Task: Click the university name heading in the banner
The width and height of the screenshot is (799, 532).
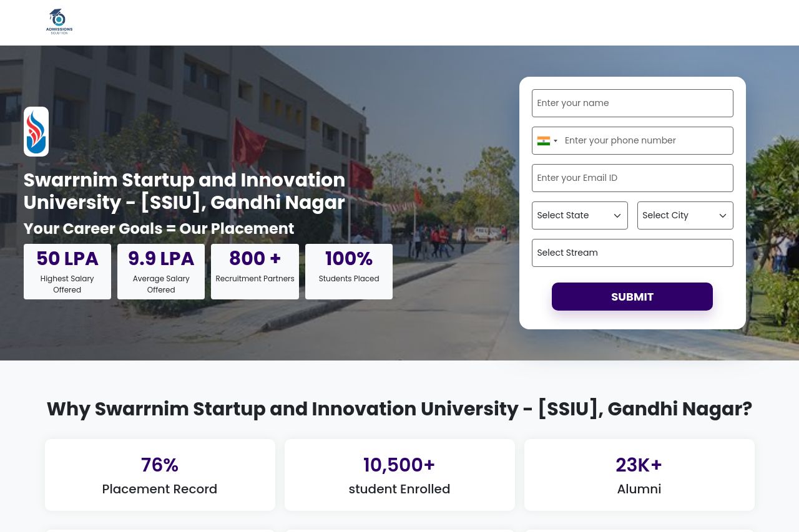Action: click(184, 191)
